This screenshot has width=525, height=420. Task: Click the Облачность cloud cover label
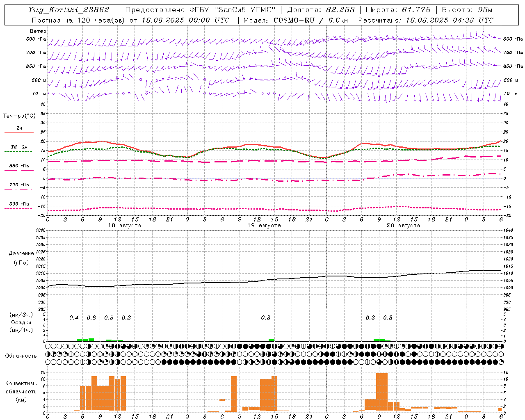click(21, 356)
